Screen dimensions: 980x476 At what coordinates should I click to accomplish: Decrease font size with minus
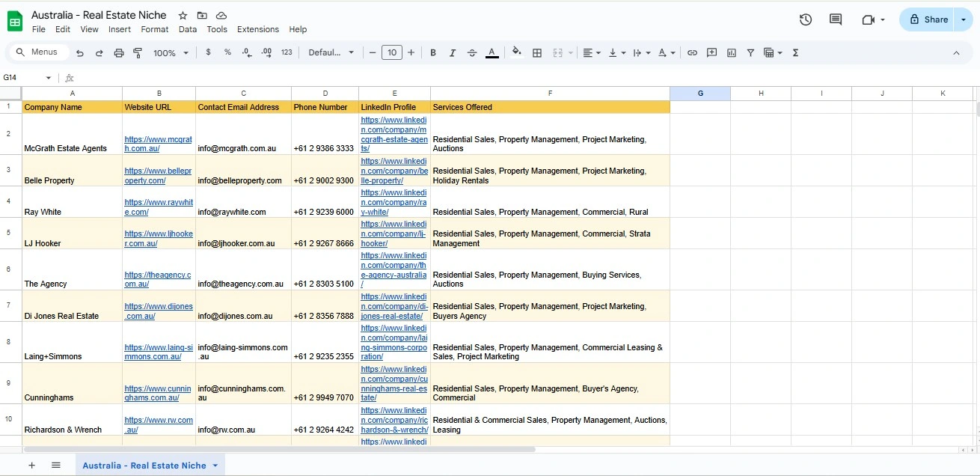point(373,52)
